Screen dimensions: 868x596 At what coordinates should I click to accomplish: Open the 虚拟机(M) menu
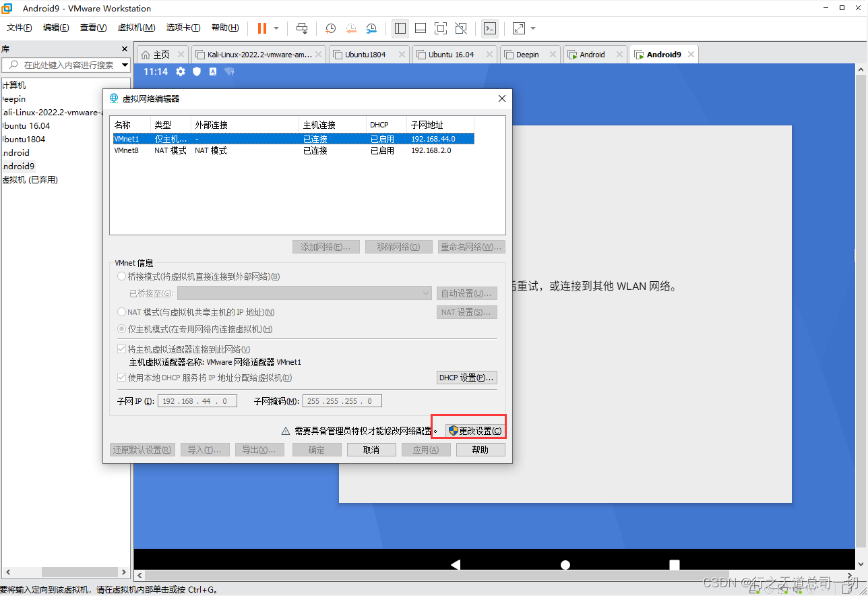click(137, 28)
